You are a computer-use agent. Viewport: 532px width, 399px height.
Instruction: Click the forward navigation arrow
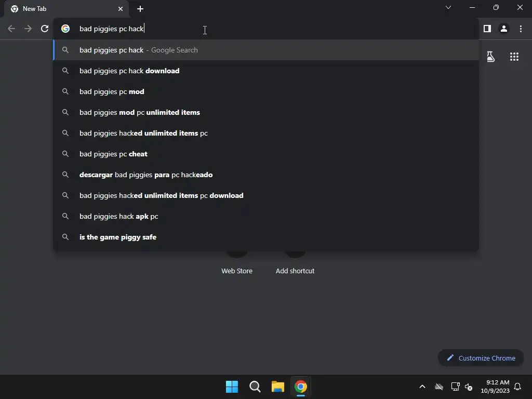28,29
